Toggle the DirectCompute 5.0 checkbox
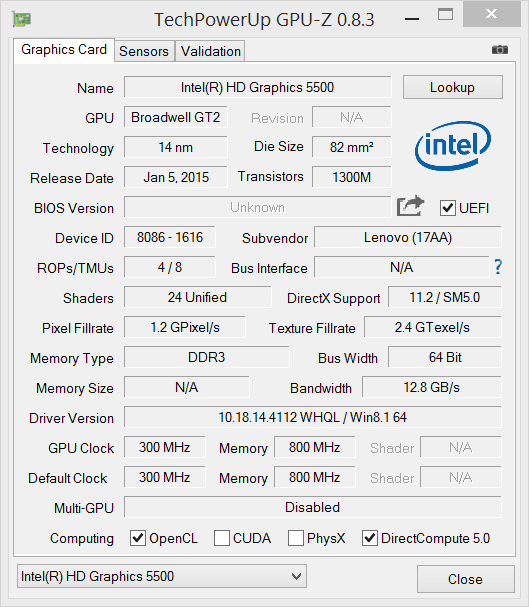This screenshot has width=529, height=607. (x=370, y=538)
